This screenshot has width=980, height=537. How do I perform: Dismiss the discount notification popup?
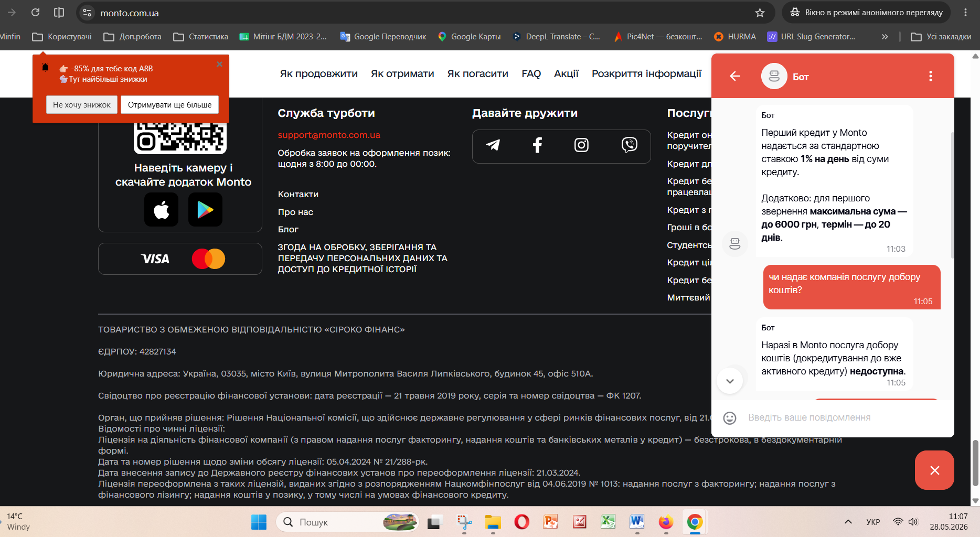coord(219,64)
